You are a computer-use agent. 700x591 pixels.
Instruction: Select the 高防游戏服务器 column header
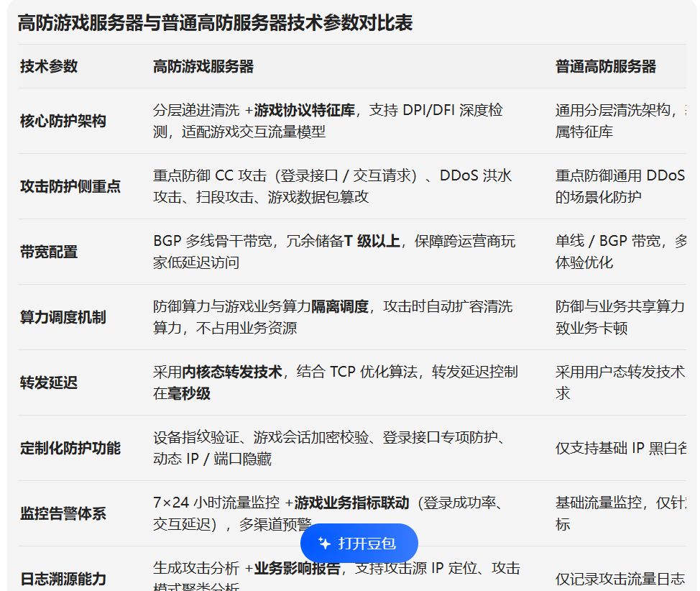pyautogui.click(x=203, y=67)
